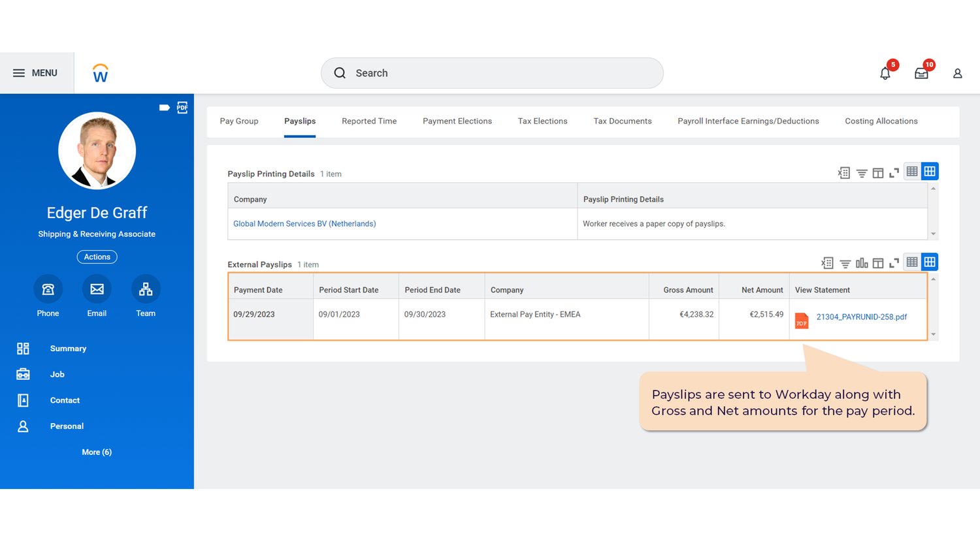Screen dimensions: 980x551
Task: Click the Workday logo
Action: point(100,72)
